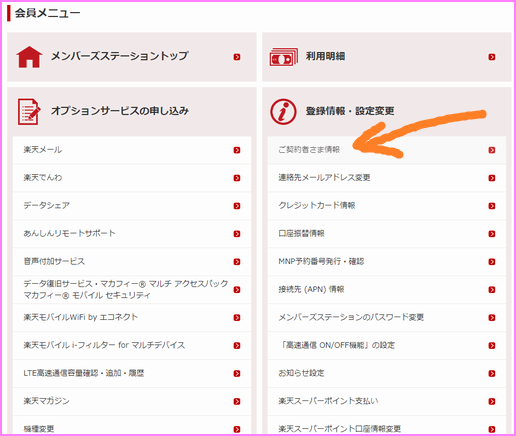The image size is (516, 436).
Task: Click 会員メニュー title text
Action: coord(47,13)
